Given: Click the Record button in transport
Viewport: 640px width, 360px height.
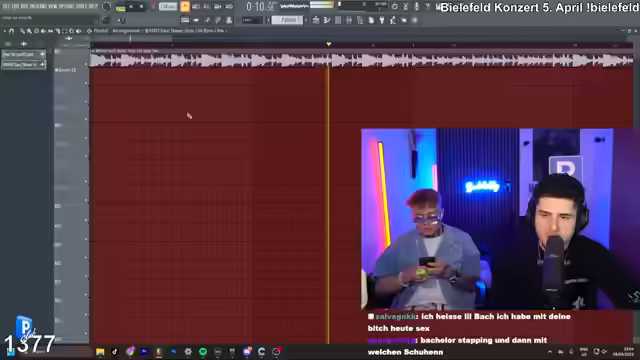Looking at the screenshot, I should tap(153, 7).
